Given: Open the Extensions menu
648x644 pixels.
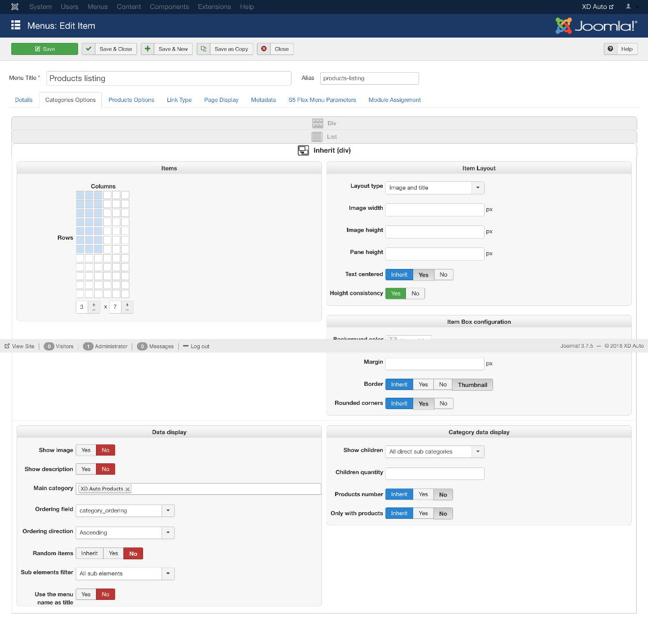Looking at the screenshot, I should coord(214,7).
